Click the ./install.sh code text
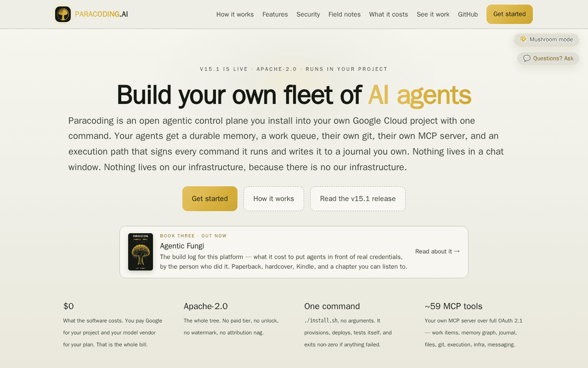Image resolution: width=588 pixels, height=368 pixels. pyautogui.click(x=321, y=321)
